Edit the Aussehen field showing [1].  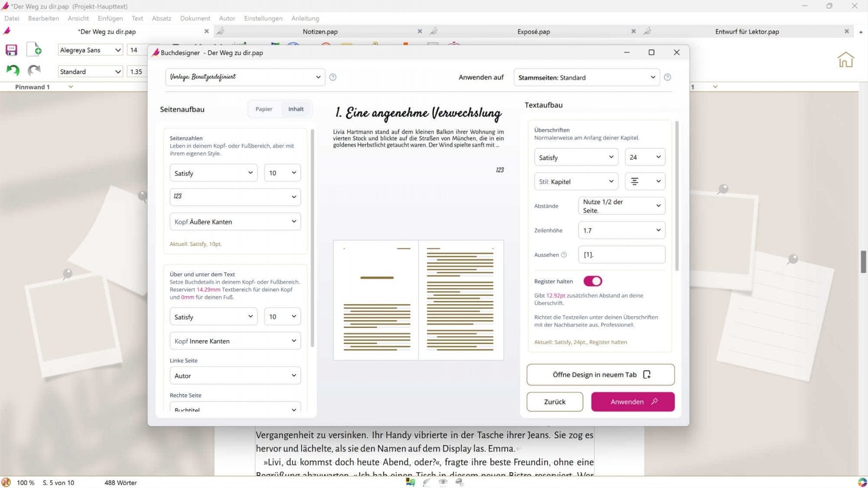click(621, 254)
